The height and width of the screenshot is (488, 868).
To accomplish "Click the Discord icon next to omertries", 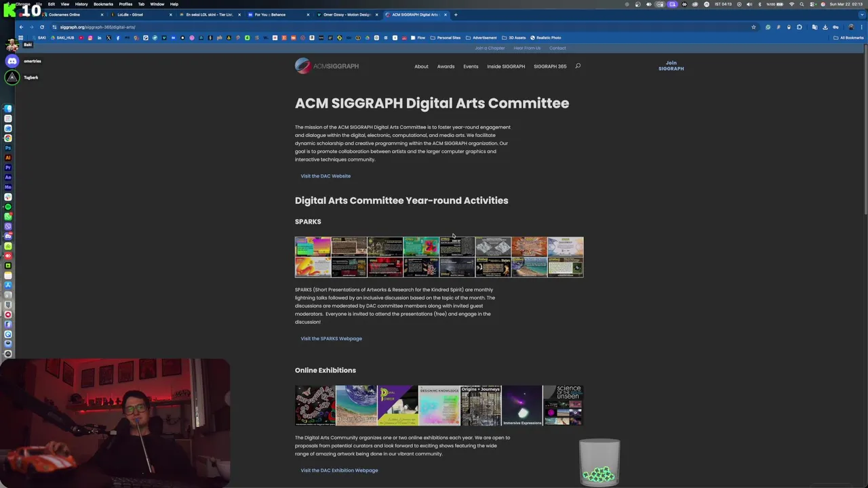I will tap(12, 61).
